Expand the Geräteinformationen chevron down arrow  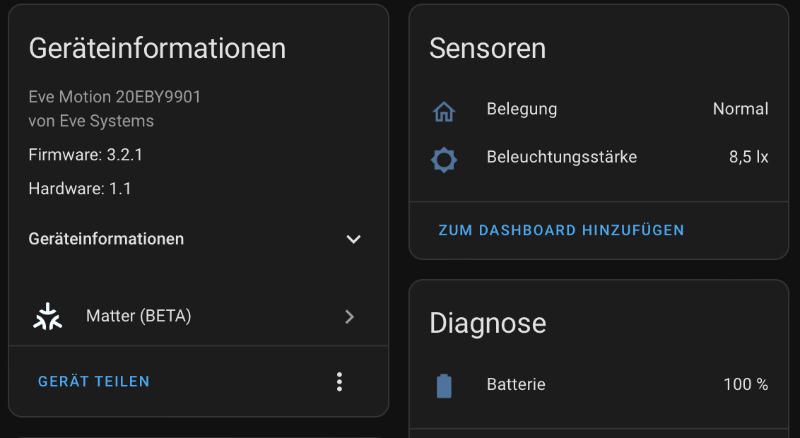352,240
